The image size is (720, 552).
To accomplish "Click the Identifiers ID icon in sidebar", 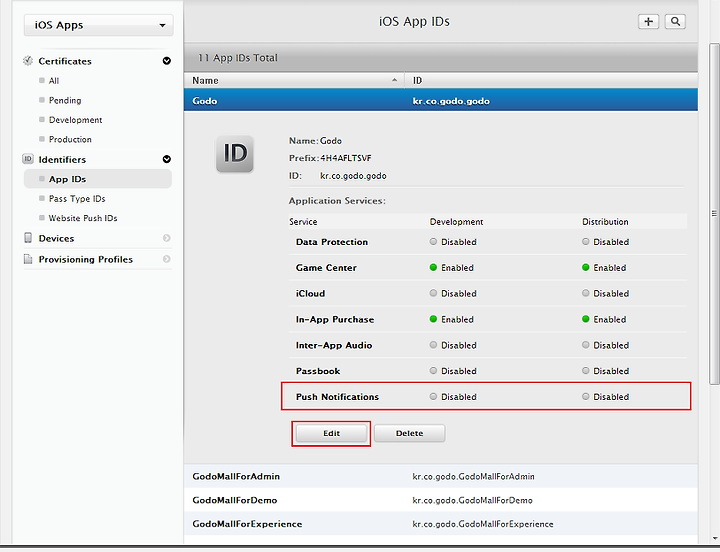I will click(28, 159).
